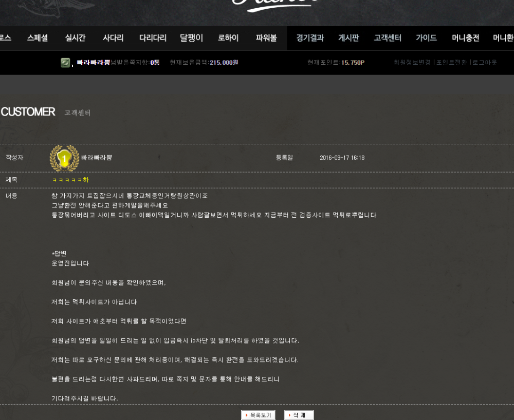Open the 게시판 board menu
This screenshot has height=420, width=514.
[x=348, y=38]
